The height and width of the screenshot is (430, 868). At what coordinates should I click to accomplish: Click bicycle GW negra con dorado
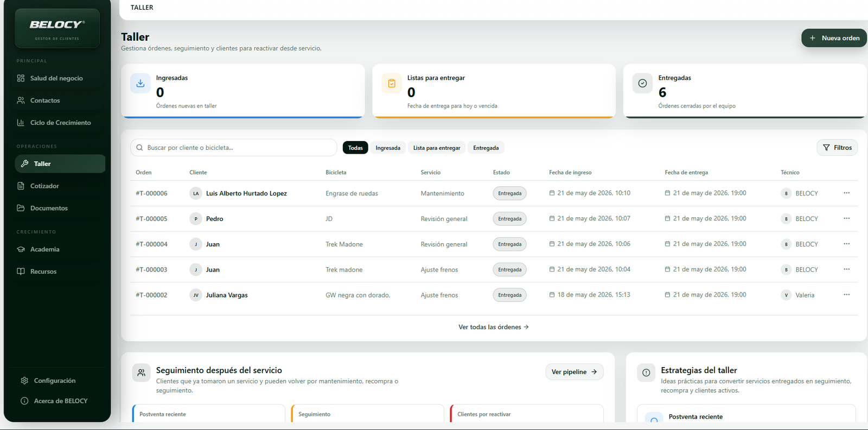(358, 295)
